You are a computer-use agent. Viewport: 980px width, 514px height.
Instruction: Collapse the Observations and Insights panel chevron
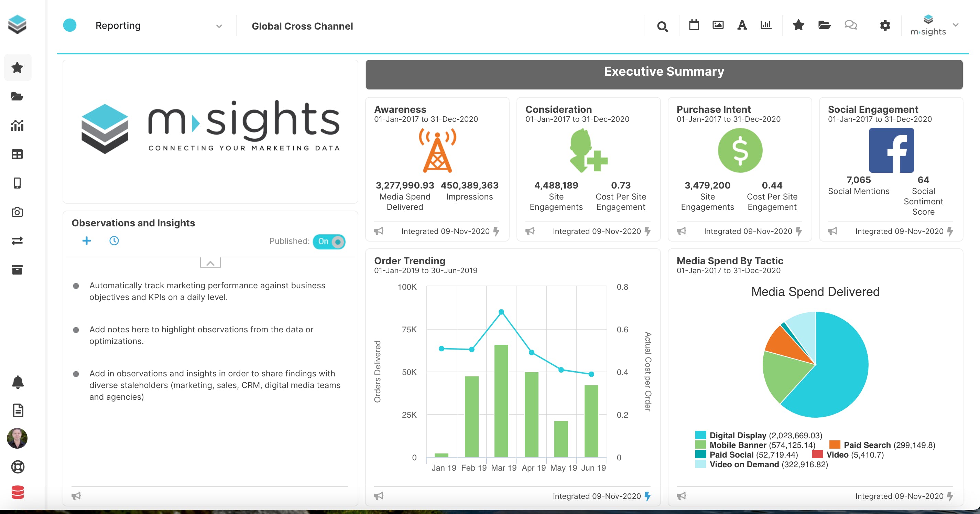click(x=210, y=263)
